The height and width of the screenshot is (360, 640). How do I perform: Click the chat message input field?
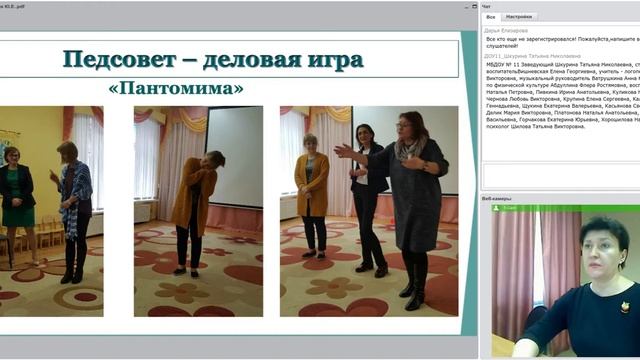561,176
